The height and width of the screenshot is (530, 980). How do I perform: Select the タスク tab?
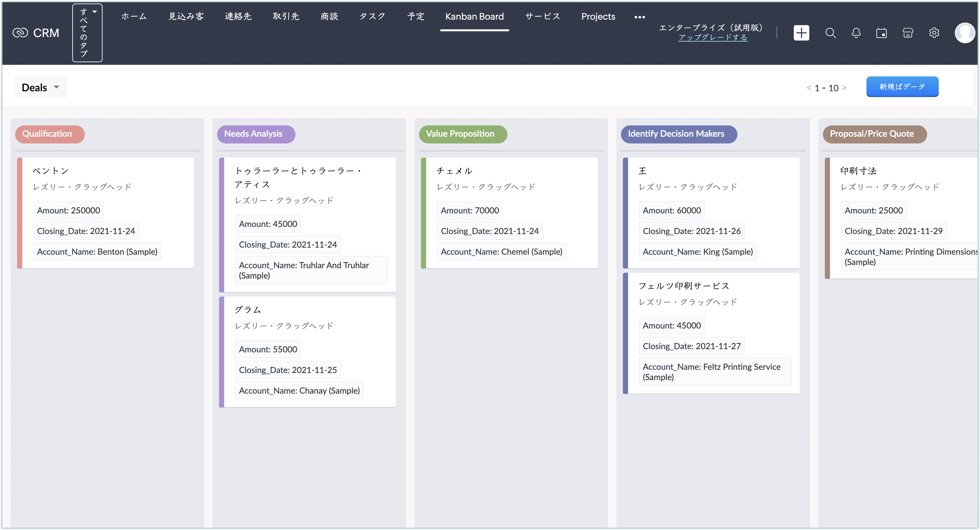[372, 16]
